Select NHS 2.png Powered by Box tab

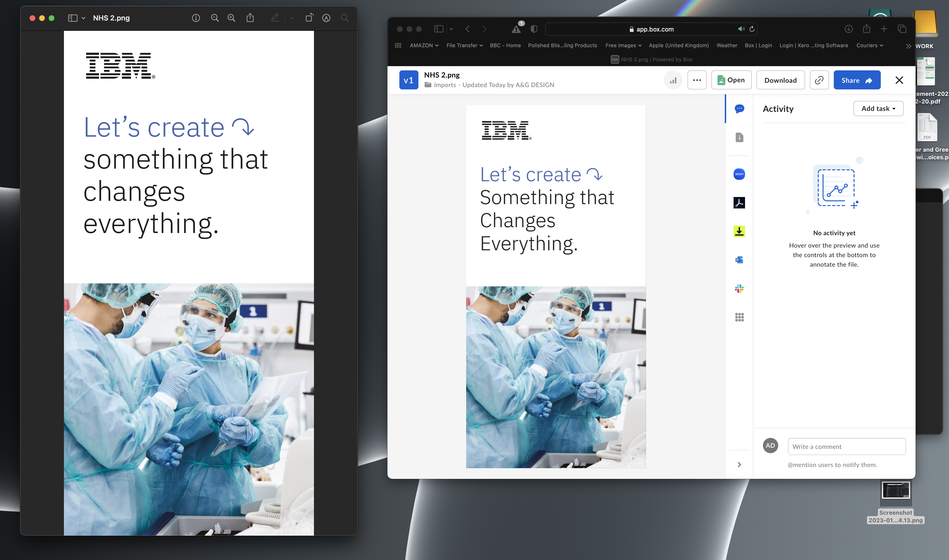tap(652, 59)
